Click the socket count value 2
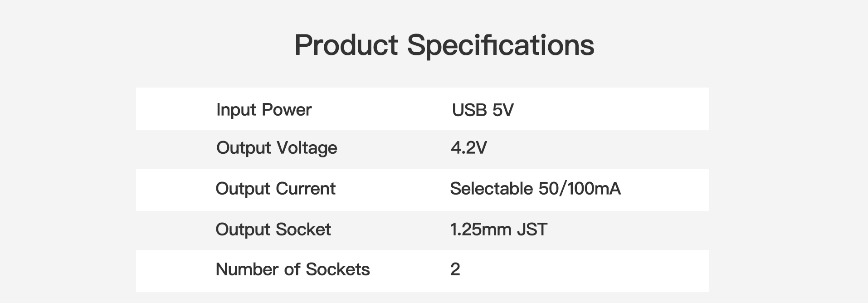 click(x=455, y=269)
